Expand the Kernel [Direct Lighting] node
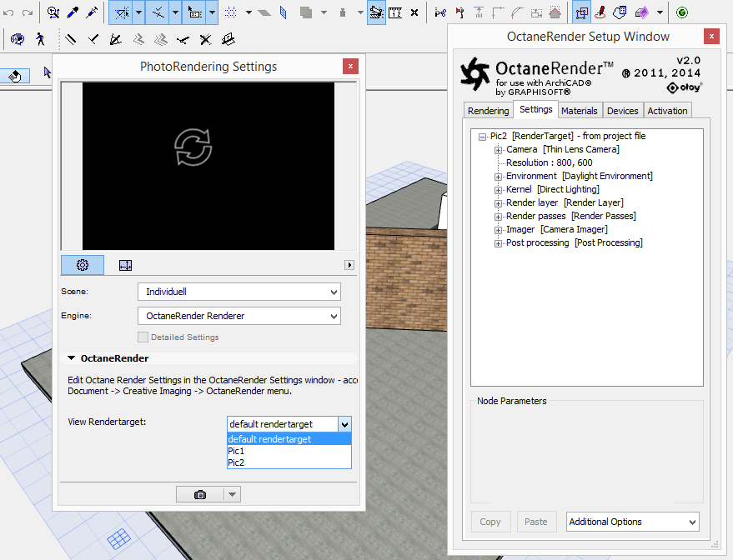Image resolution: width=733 pixels, height=560 pixels. click(499, 190)
